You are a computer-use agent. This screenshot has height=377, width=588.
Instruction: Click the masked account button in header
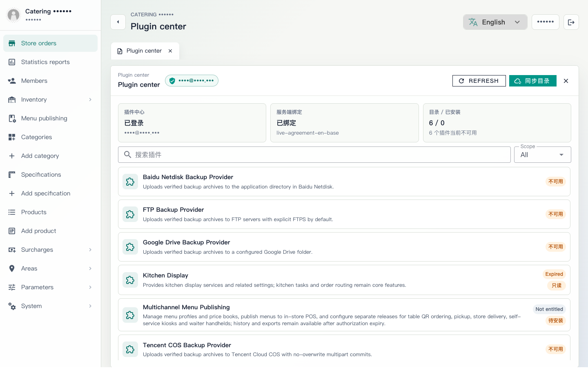coord(546,22)
